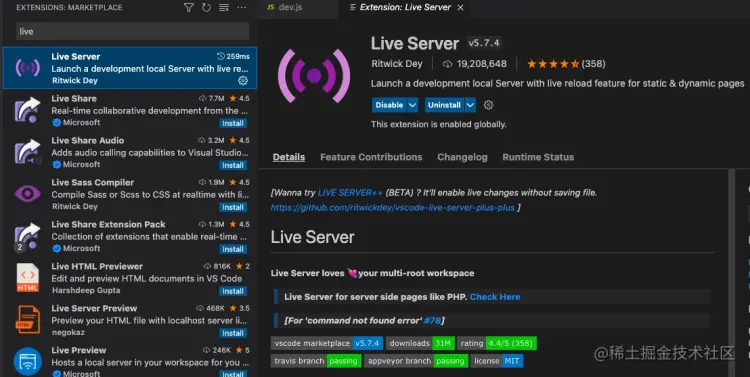Click the Live Server Preview orange icon
Image resolution: width=750 pixels, height=377 pixels.
[27, 320]
